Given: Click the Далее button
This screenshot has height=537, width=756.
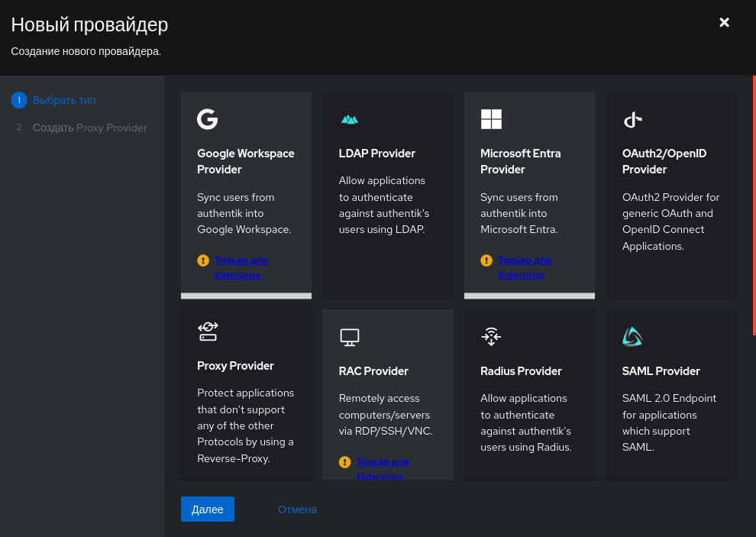Looking at the screenshot, I should [x=207, y=509].
